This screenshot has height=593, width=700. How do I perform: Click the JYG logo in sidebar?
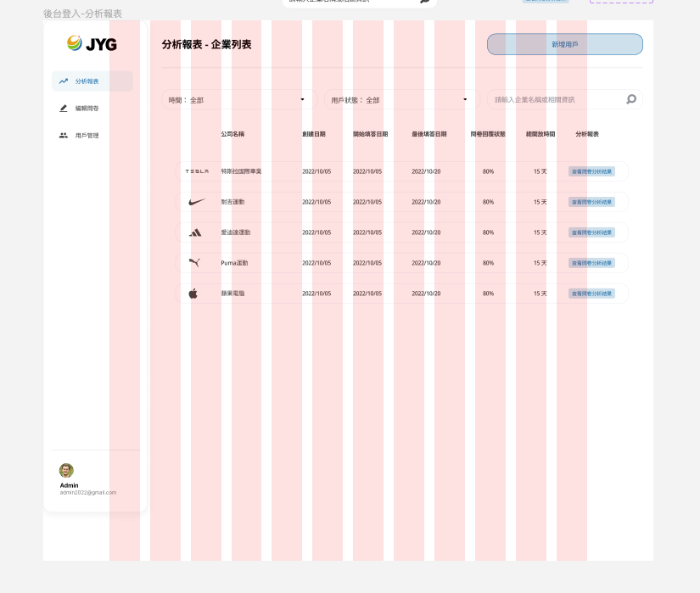pos(92,44)
